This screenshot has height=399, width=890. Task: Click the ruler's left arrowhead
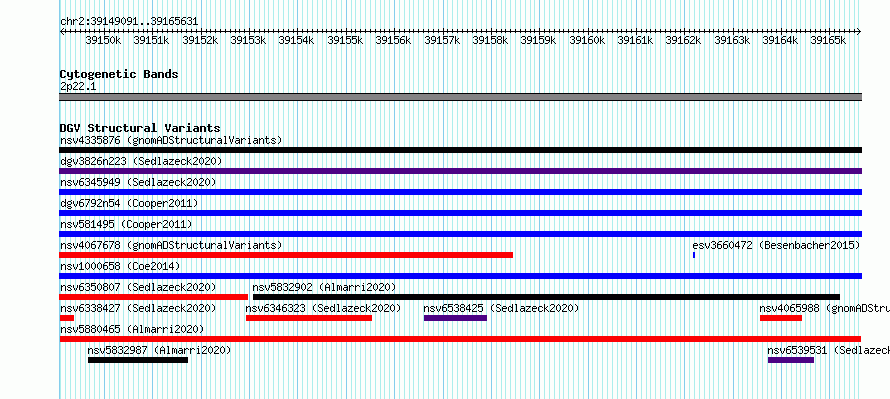click(62, 32)
